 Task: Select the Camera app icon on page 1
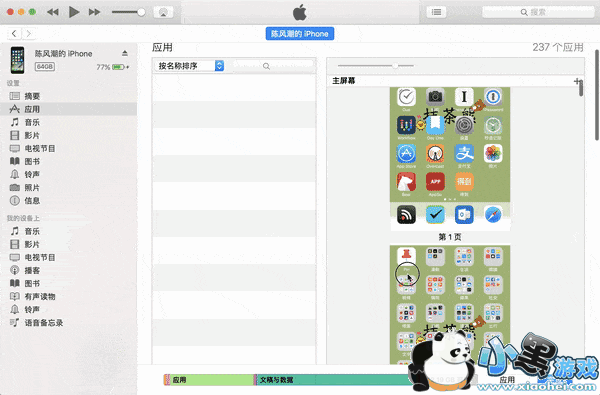pos(435,97)
